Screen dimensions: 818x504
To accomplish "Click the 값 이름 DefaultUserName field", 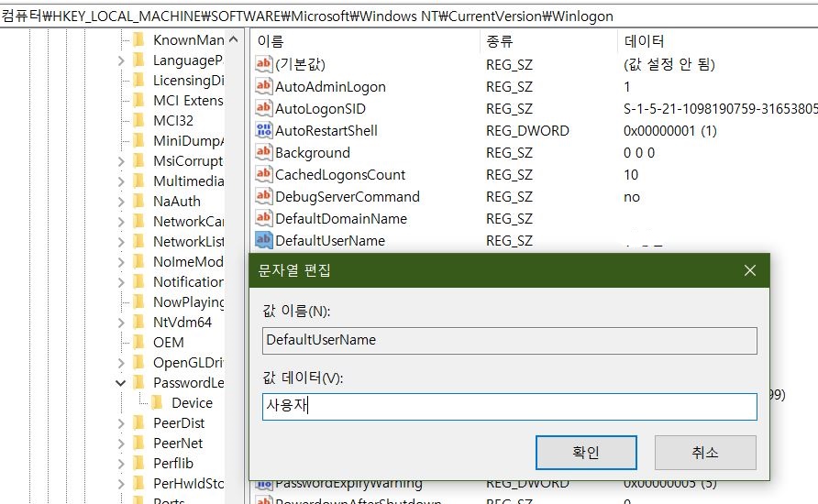I will pos(509,340).
